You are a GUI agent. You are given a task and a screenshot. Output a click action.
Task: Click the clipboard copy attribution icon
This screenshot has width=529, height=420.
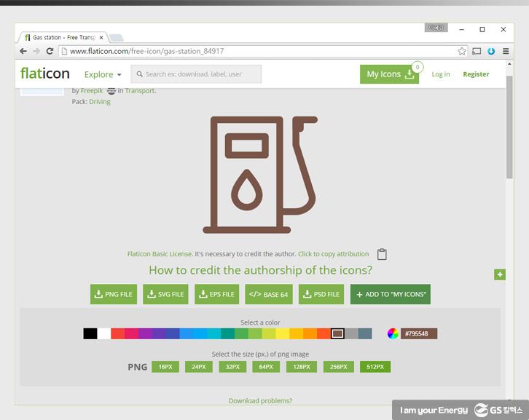tap(382, 254)
